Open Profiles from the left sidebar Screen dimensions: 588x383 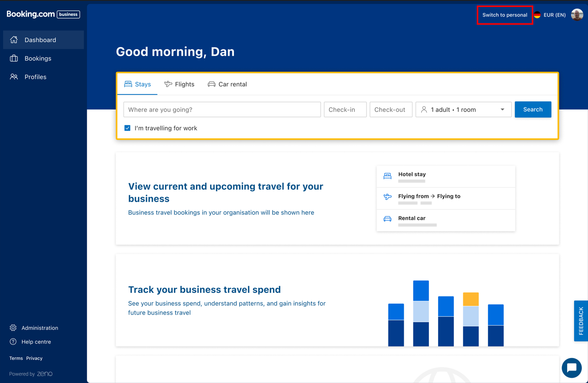click(36, 76)
